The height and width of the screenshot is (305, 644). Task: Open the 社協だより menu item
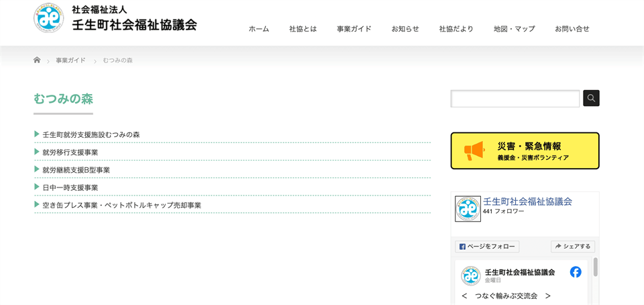456,29
